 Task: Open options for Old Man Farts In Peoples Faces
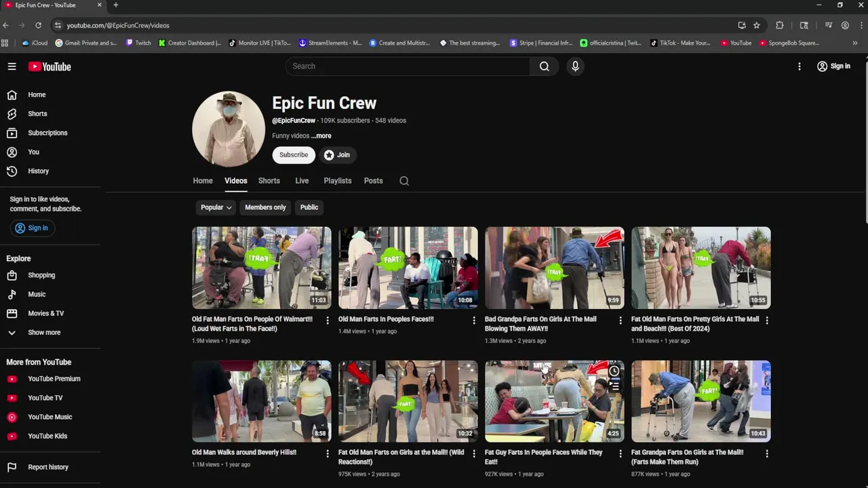[x=474, y=321]
